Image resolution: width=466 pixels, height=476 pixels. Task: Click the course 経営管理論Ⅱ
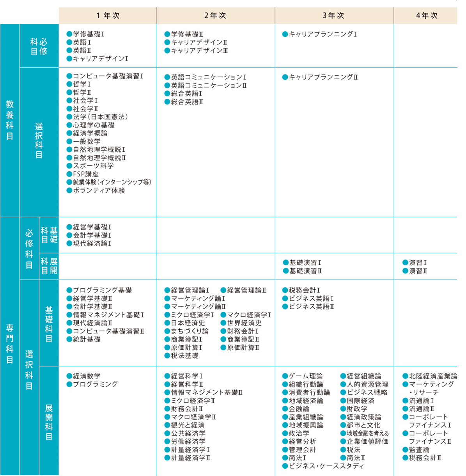tap(243, 290)
